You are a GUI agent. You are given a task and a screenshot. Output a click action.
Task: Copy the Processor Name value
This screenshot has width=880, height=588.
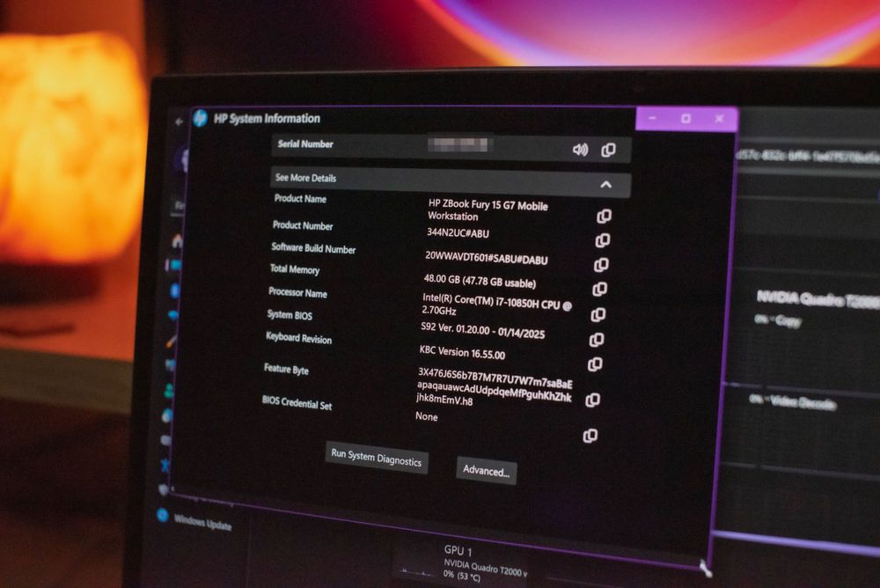tap(598, 314)
